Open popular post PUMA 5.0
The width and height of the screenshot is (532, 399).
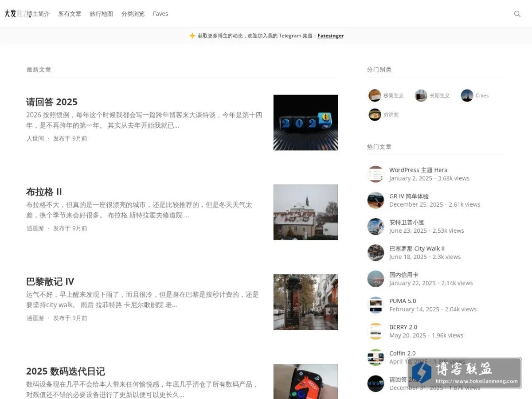tap(403, 301)
